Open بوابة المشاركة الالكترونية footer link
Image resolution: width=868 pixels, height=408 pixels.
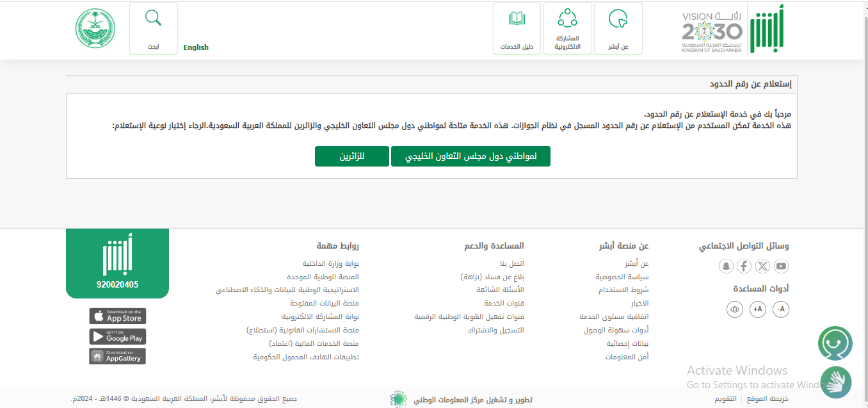pos(321,317)
